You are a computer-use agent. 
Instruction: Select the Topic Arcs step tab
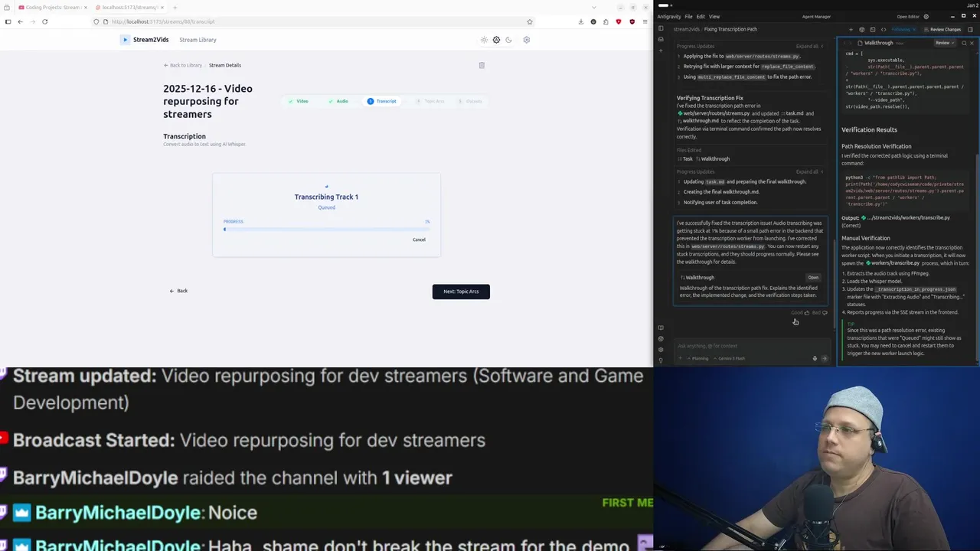tap(430, 101)
